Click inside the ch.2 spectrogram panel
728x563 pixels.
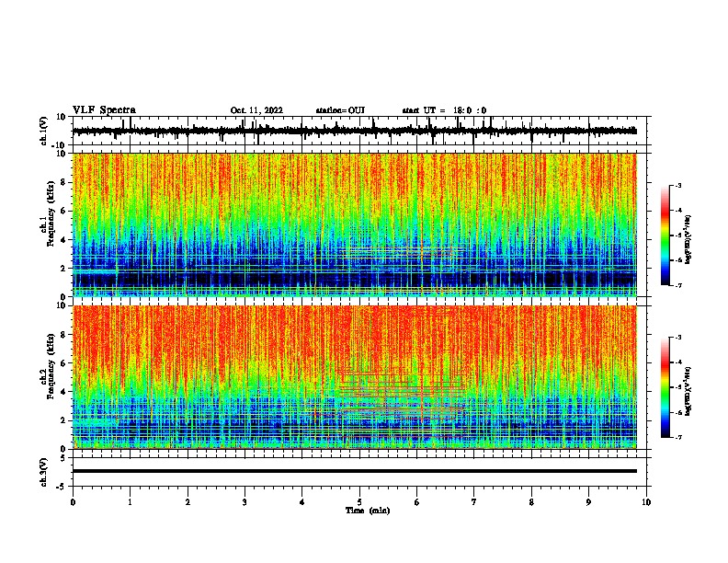click(355, 377)
